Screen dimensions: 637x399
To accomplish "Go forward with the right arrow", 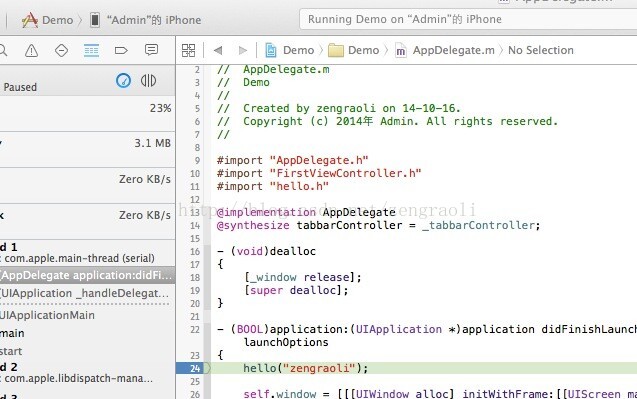I will pos(243,50).
